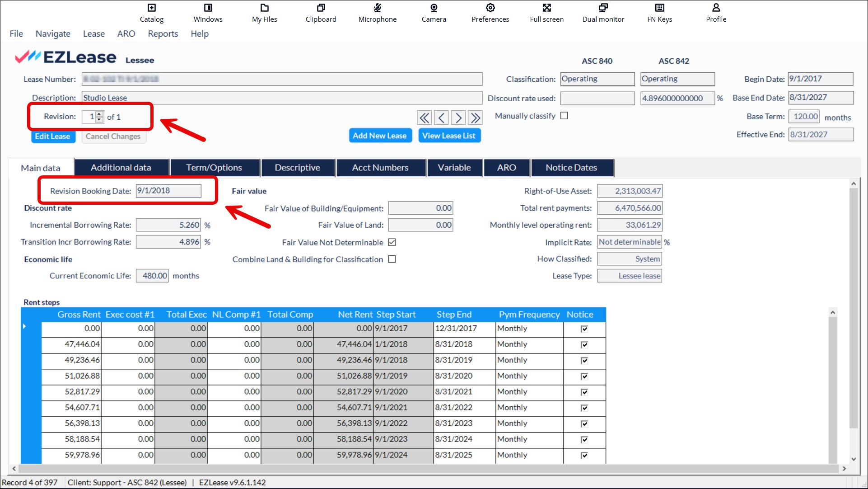Toggle Notice checkbox for 9/1/2019 step
Viewport: 868px width, 489px height.
pyautogui.click(x=584, y=376)
